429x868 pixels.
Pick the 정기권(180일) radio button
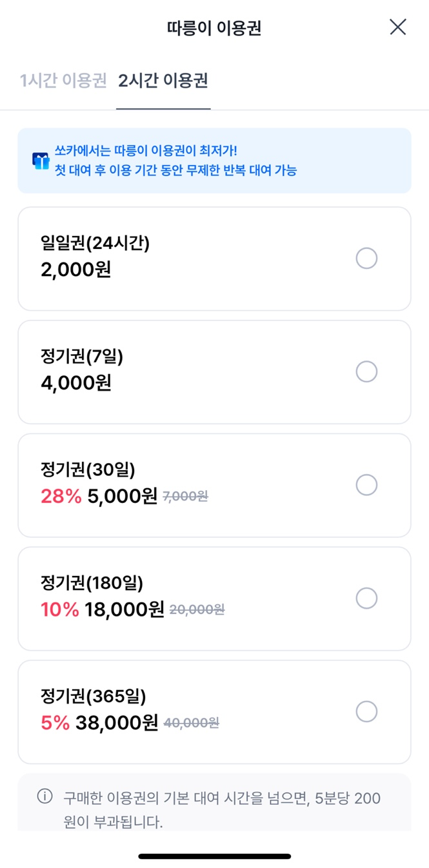tap(366, 598)
